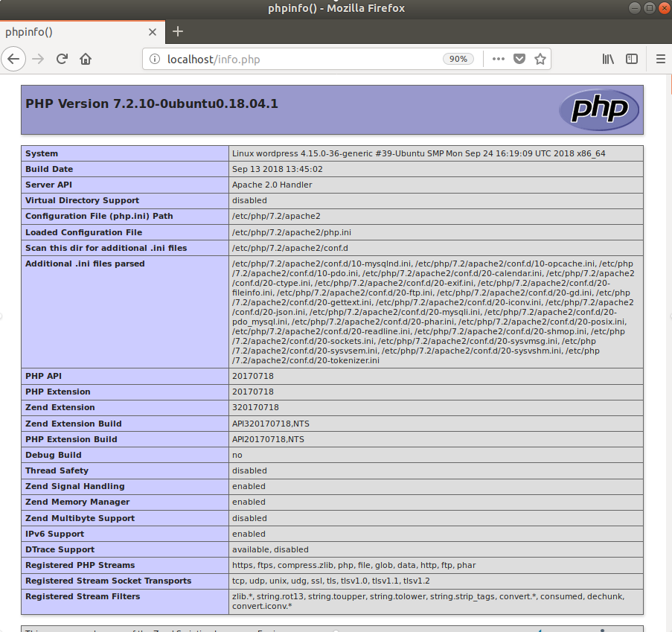Viewport: 672px width, 632px height.
Task: Select the phpinfo() tab
Action: click(83, 32)
